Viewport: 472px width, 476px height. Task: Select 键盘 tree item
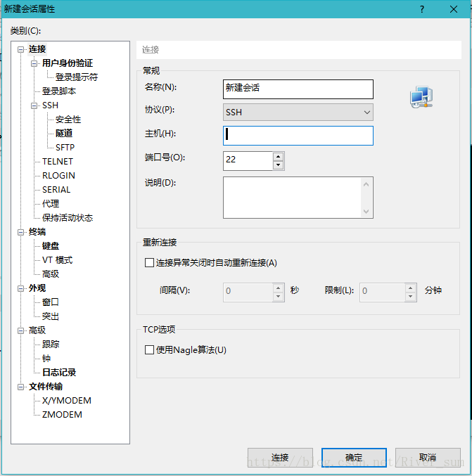(x=51, y=246)
